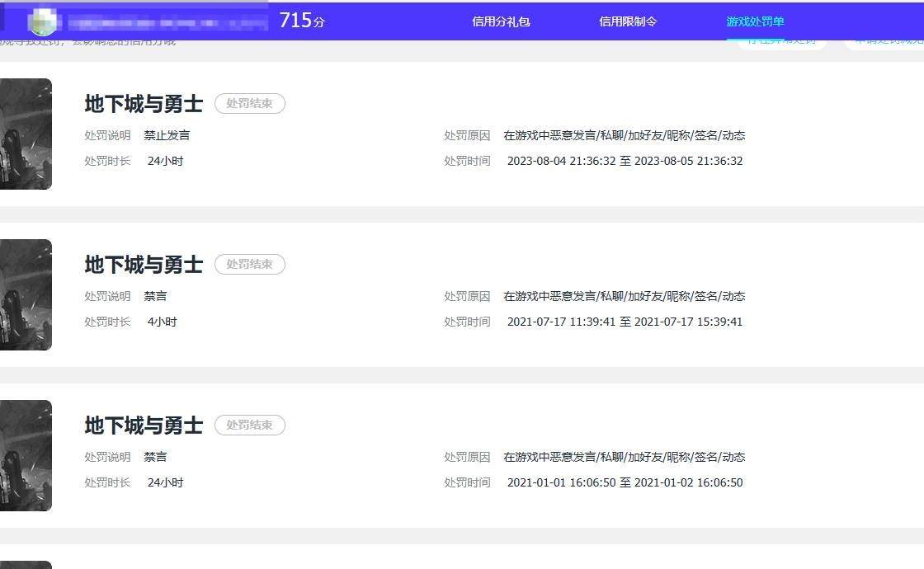
Task: Click 处罚结束 badge on the 2021-01-01 record
Action: click(x=250, y=426)
